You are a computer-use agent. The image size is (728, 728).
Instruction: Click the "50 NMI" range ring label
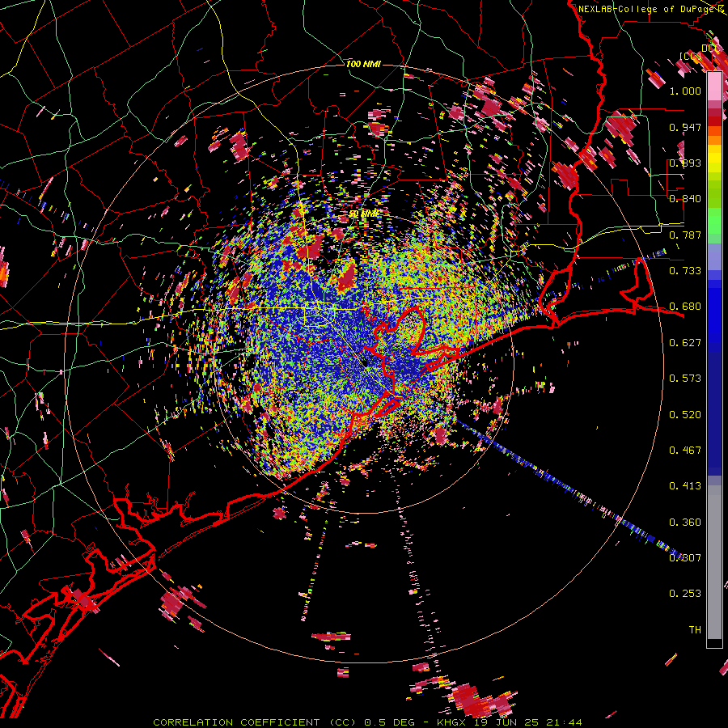[x=364, y=214]
